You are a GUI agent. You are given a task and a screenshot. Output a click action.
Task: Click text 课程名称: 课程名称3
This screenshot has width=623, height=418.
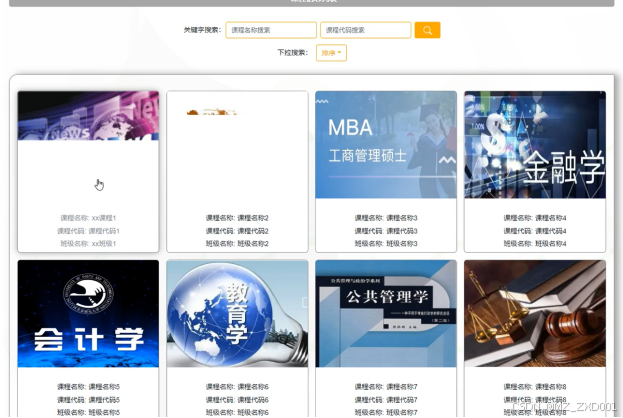point(386,218)
